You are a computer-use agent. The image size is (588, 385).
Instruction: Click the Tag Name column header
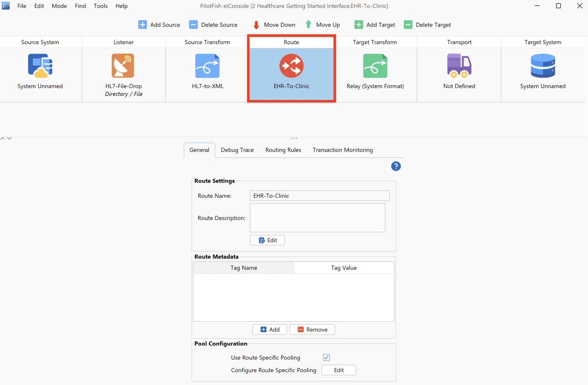243,268
